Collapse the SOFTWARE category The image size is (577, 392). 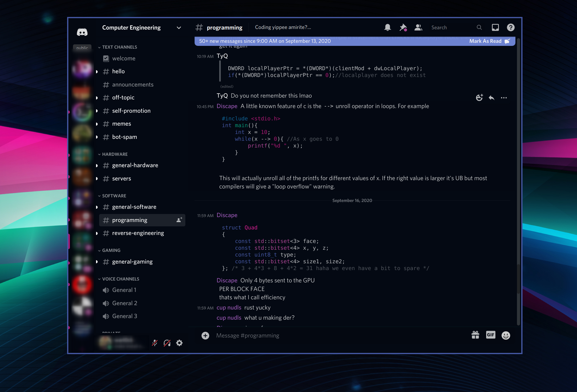112,196
